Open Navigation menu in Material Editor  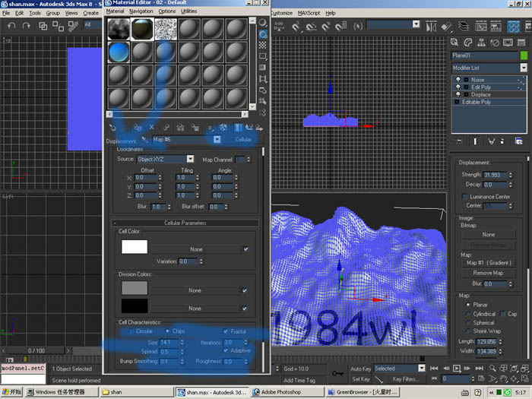(141, 11)
